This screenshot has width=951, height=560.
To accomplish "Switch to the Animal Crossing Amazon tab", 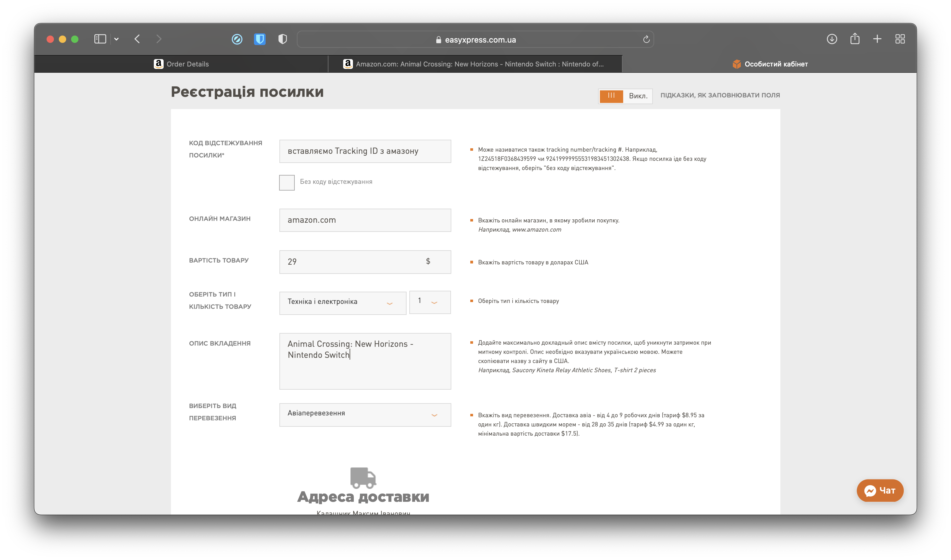I will 475,64.
